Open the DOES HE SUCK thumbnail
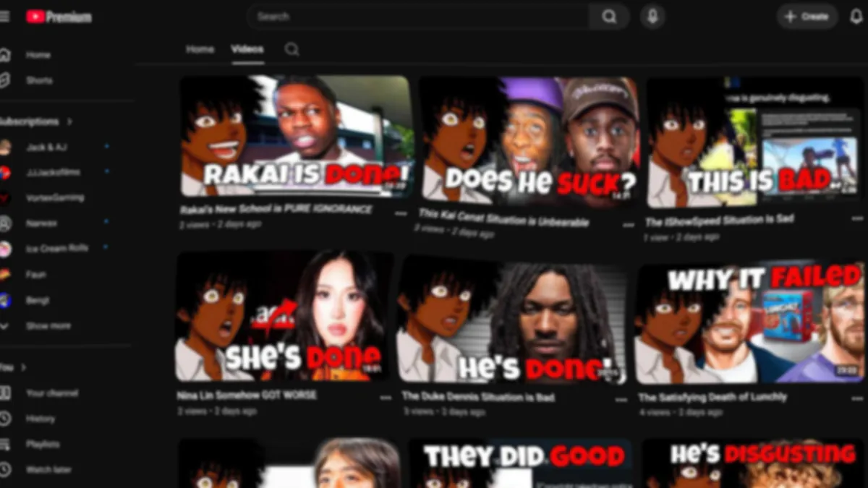Screen dimensions: 868x488 click(529, 141)
